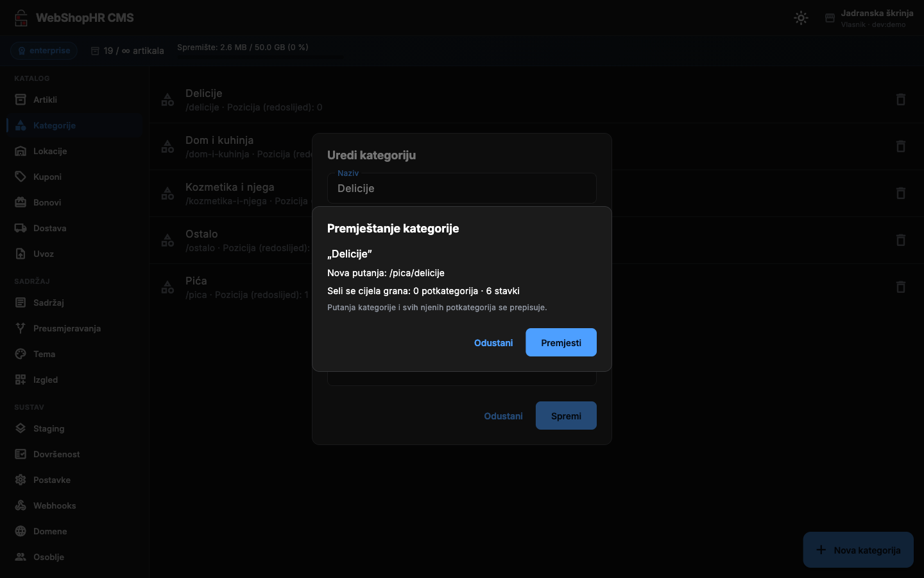Delete the Dom i kuhinja category
The width and height of the screenshot is (924, 578).
[901, 146]
